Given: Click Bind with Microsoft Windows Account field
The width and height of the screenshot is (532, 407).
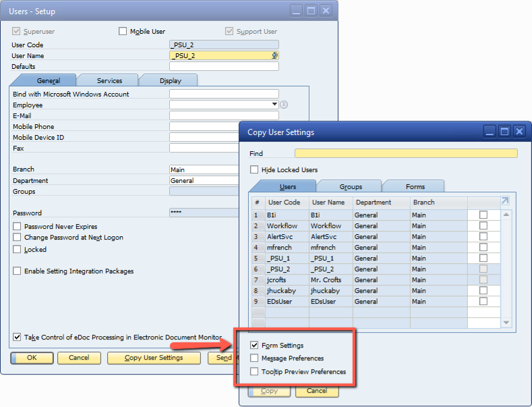Looking at the screenshot, I should [x=224, y=94].
